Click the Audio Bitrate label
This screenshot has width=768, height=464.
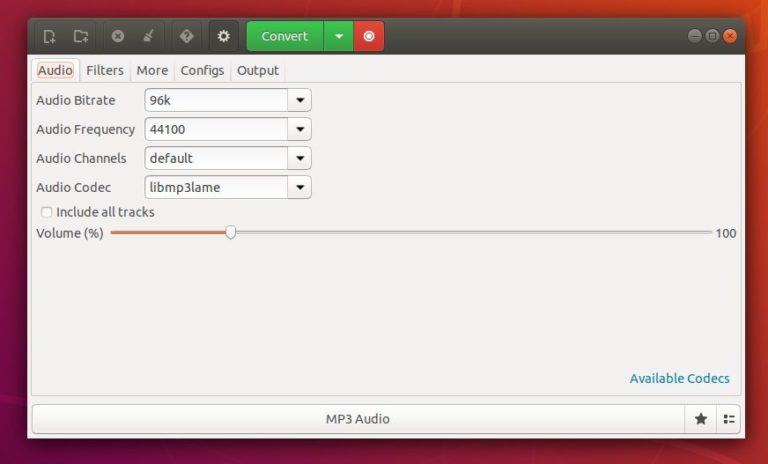(76, 100)
